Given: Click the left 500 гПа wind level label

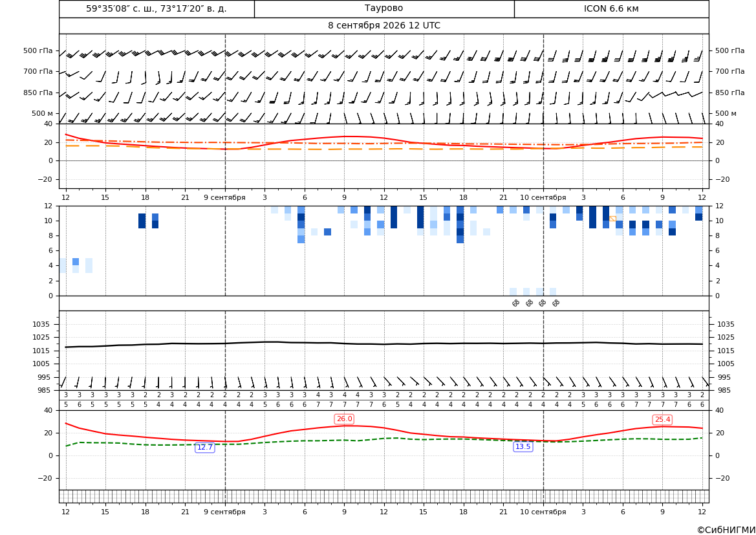Looking at the screenshot, I should (38, 50).
